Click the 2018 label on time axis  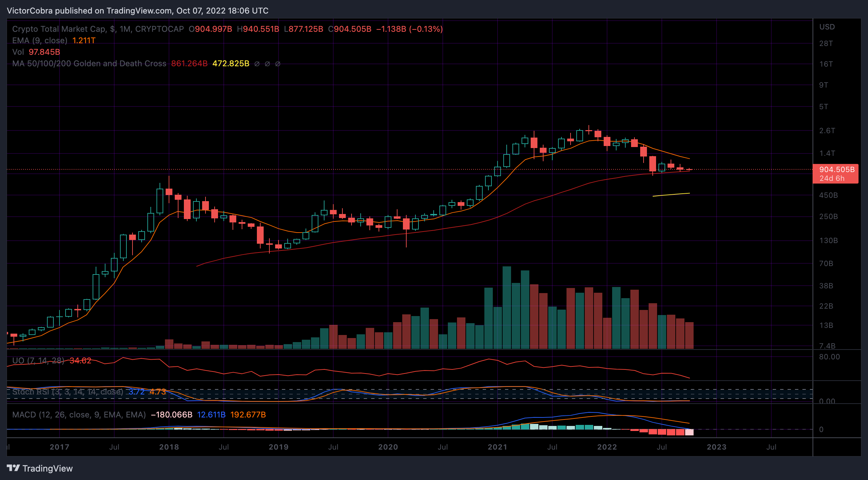coord(169,447)
